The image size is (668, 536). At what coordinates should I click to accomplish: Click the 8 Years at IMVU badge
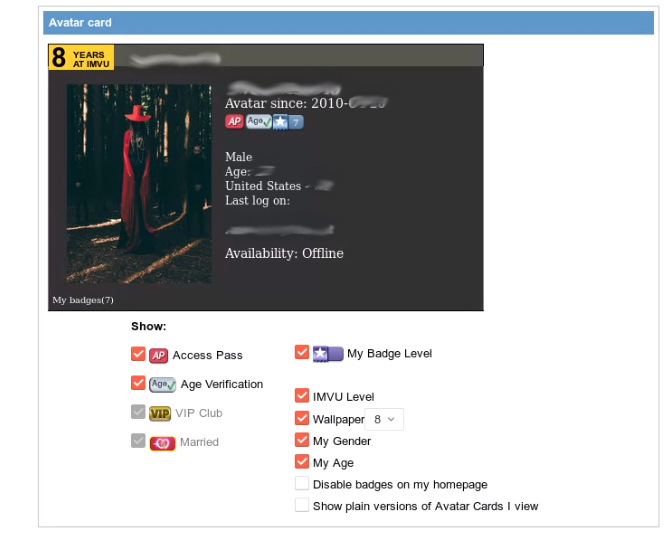(81, 58)
